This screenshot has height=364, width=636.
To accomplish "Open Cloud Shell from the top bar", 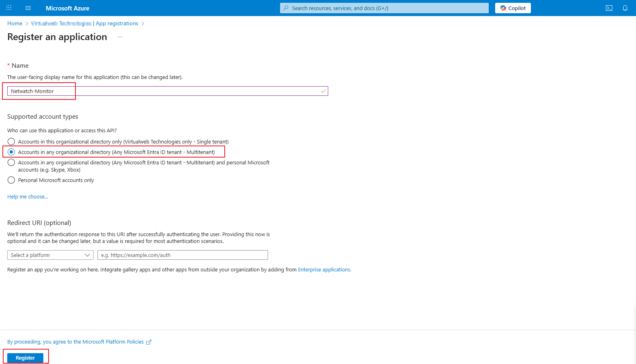I will click(x=609, y=8).
